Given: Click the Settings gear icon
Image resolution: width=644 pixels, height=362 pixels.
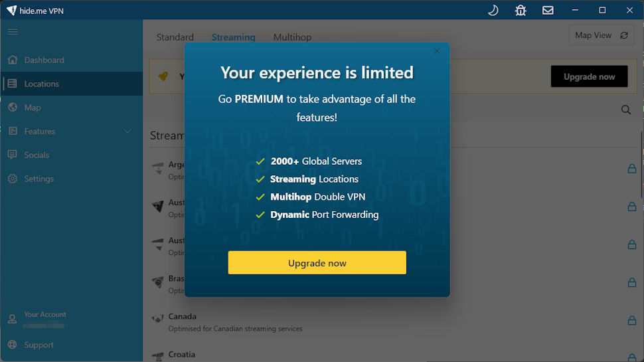Looking at the screenshot, I should tap(13, 179).
